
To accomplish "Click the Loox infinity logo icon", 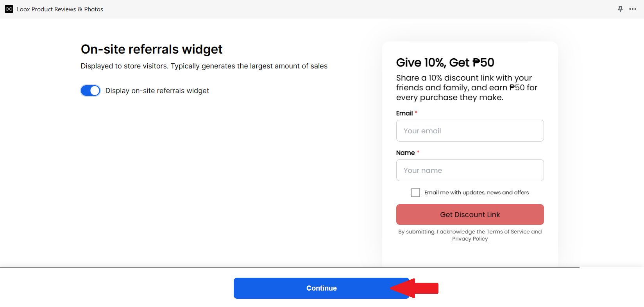I will (x=9, y=9).
